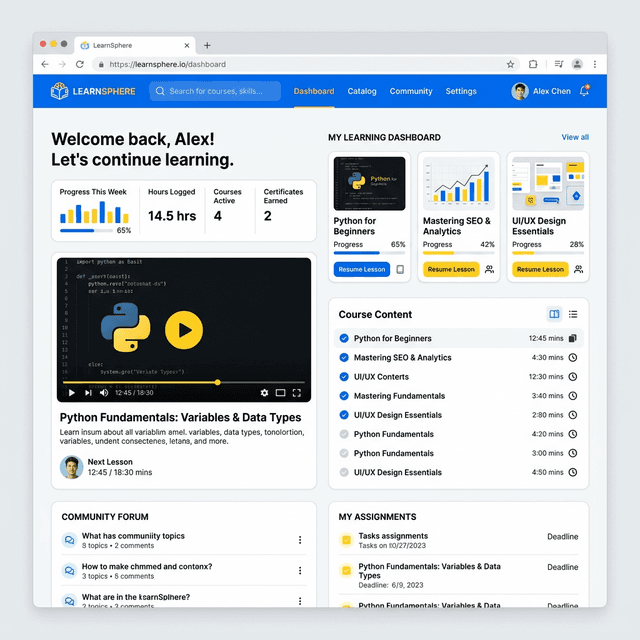The width and height of the screenshot is (640, 640).
Task: Toggle the Python Fundamentals assignment checkbox, deadline 6/9
Action: [x=346, y=570]
